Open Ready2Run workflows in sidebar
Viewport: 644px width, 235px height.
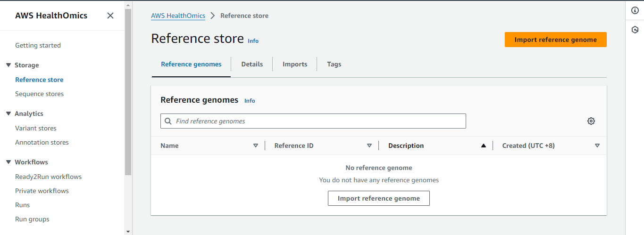(48, 177)
